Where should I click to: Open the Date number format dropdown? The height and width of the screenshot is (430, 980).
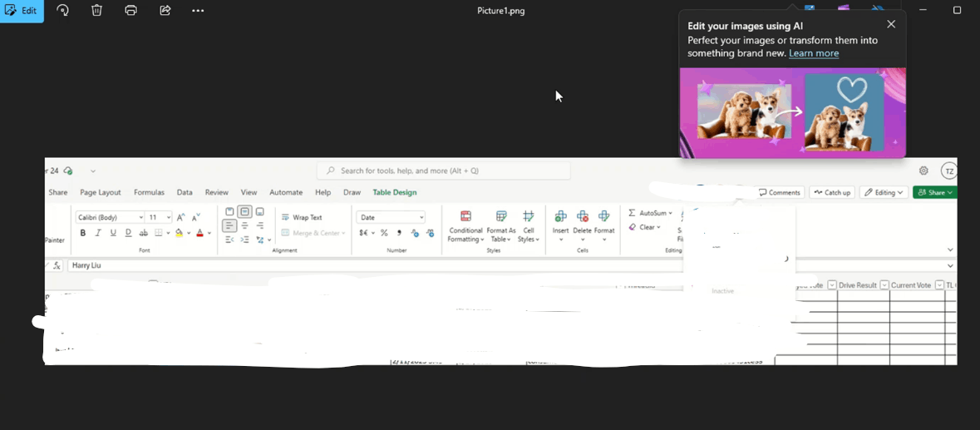click(x=391, y=218)
